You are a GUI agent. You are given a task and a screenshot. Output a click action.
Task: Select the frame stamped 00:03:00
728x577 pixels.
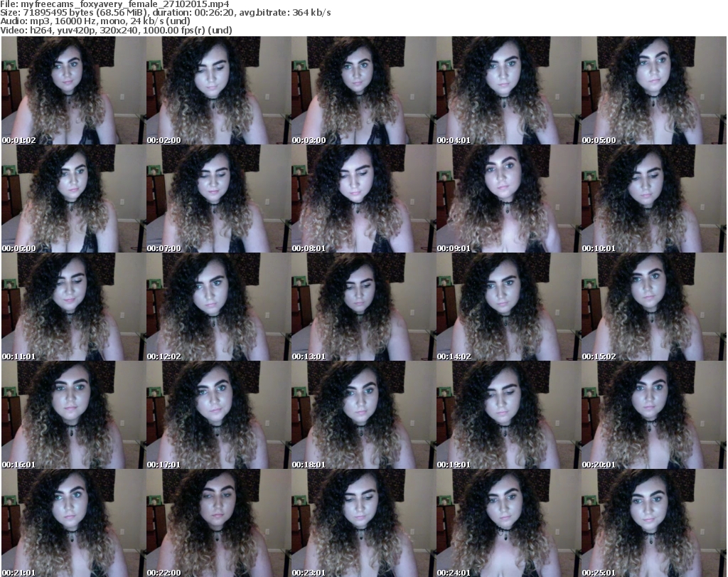click(363, 90)
